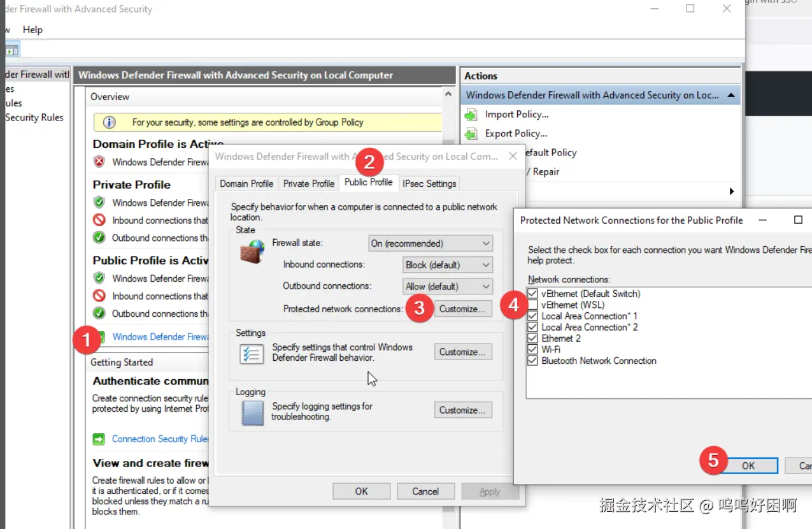Collapse the Actions section header arrow
Screen dimensions: 812x529
coord(731,96)
